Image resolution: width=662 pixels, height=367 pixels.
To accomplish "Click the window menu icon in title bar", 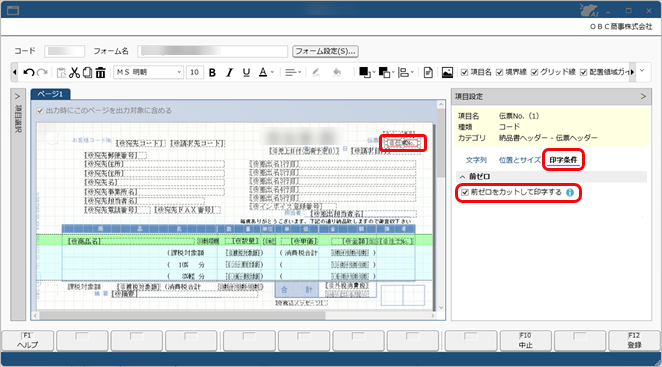I will tap(13, 10).
